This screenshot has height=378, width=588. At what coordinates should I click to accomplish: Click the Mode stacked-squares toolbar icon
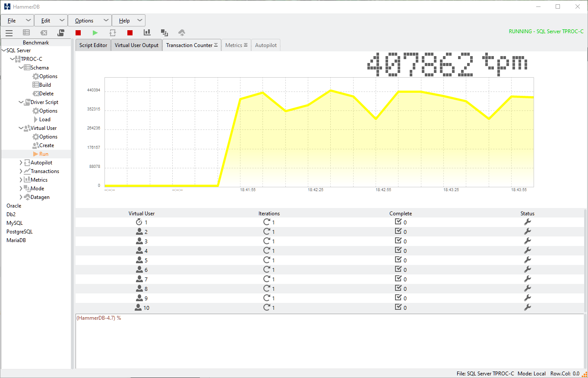click(164, 32)
